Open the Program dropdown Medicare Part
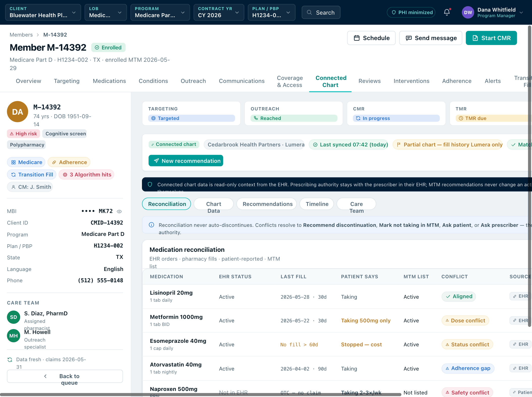Screen dimensions: 532x397 [160, 12]
